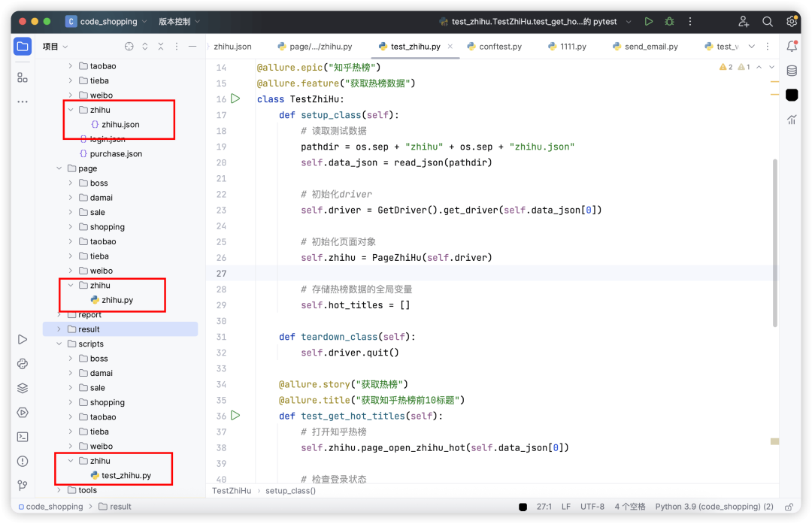Close the test_zhihu.py tab
The image size is (812, 524).
pos(450,47)
